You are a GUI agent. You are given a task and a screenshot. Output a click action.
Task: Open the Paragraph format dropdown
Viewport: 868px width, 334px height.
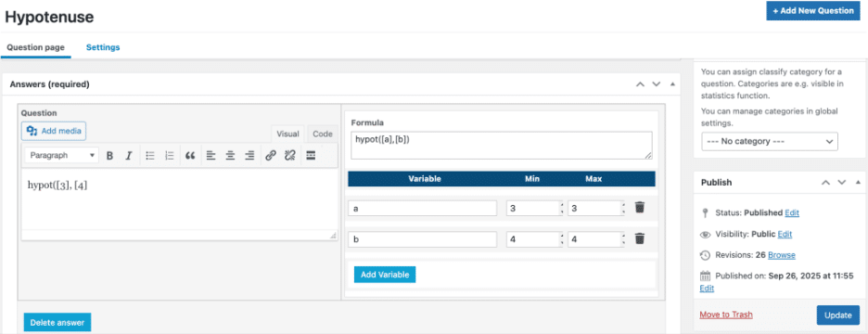[x=62, y=156]
